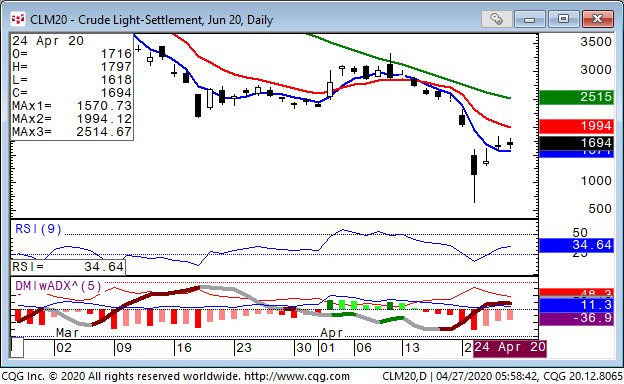Click the 02 date on time axis
624x384 pixels.
click(x=64, y=348)
